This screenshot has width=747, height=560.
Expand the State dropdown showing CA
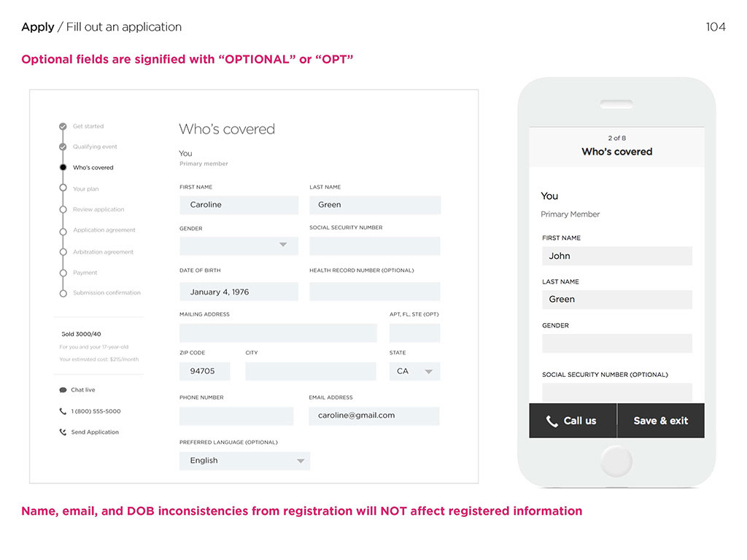pyautogui.click(x=414, y=371)
